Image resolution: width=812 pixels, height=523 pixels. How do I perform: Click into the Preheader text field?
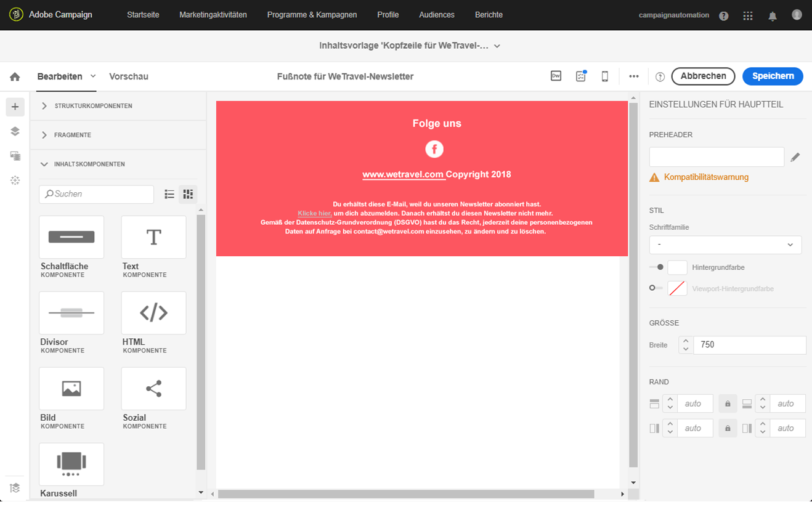click(x=717, y=156)
